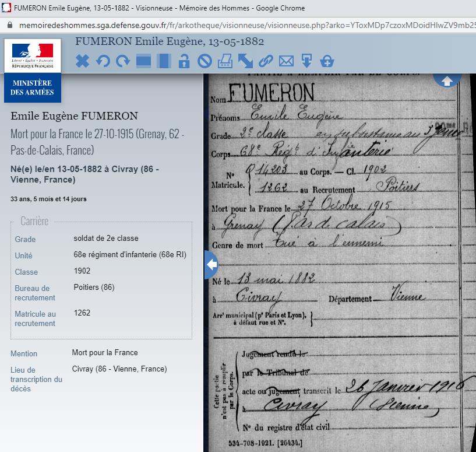Viewport: 476px width, 452px height.
Task: Print the document image
Action: click(225, 61)
